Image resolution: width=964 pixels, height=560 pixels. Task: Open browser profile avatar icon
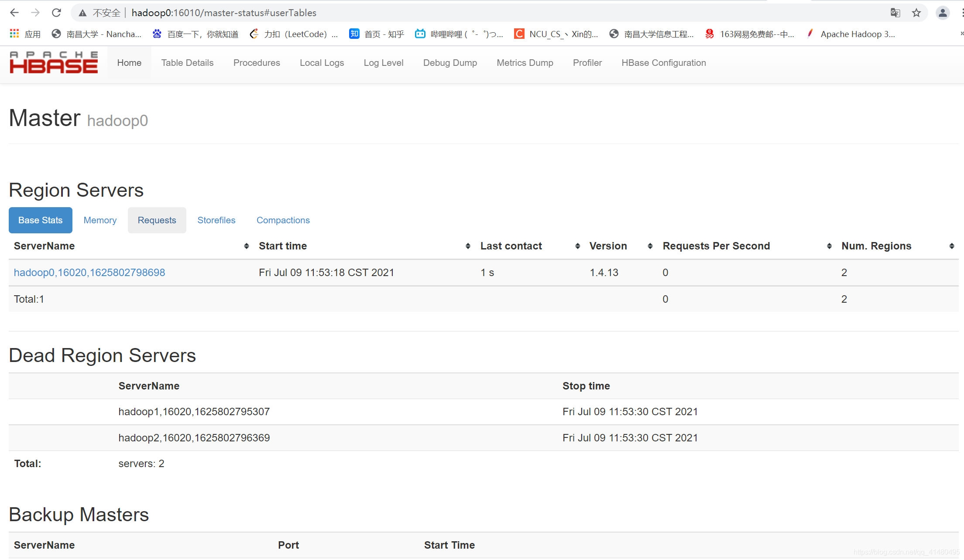click(x=943, y=13)
